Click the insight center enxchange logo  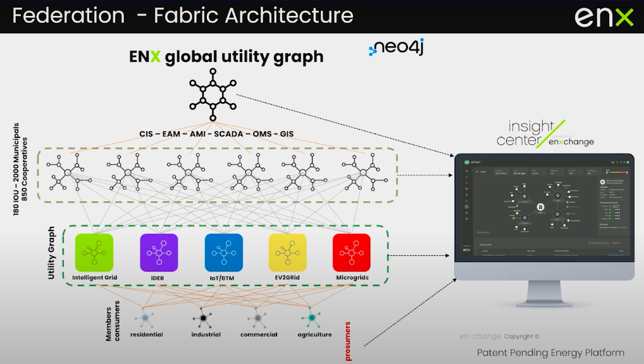point(545,134)
